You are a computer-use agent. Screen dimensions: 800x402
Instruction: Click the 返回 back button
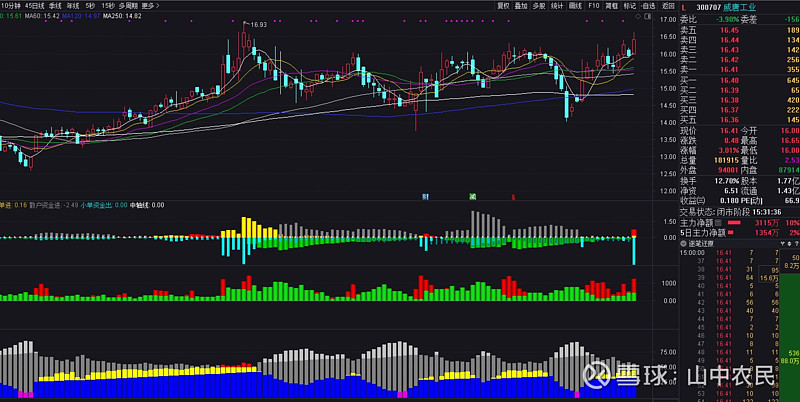pyautogui.click(x=667, y=6)
